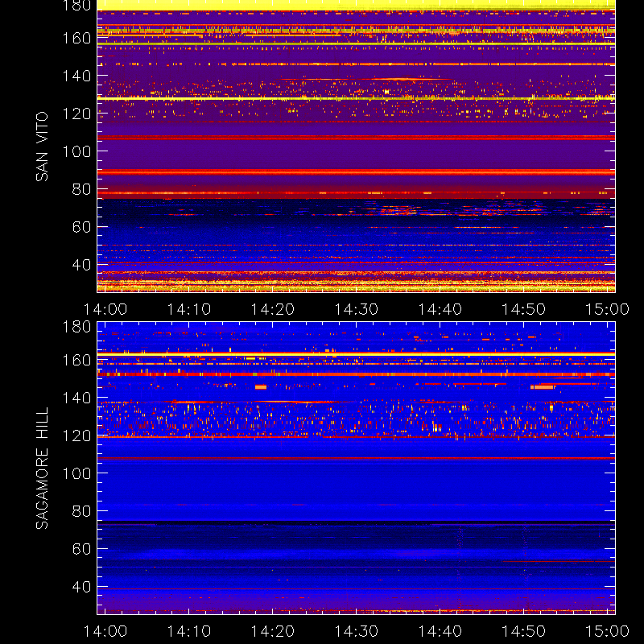This screenshot has height=644, width=644.
Task: Click the SAGAMORE HILL axis label
Action: (42, 469)
